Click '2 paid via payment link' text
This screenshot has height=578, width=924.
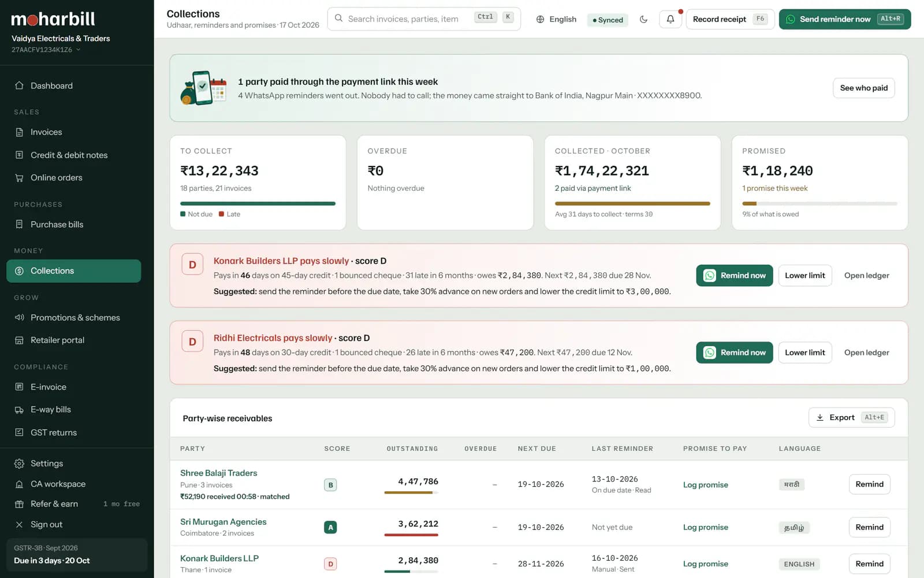click(x=593, y=188)
